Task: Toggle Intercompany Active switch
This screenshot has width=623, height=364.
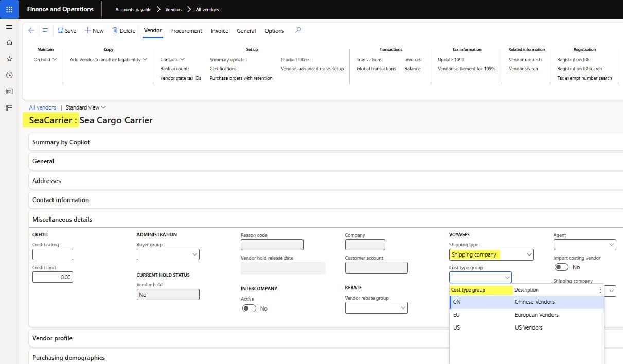Action: tap(249, 308)
